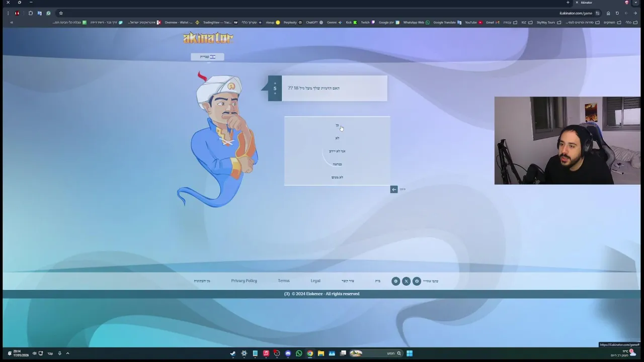Open the riseup bookmark
Screen dimensions: 644x362
point(273,22)
